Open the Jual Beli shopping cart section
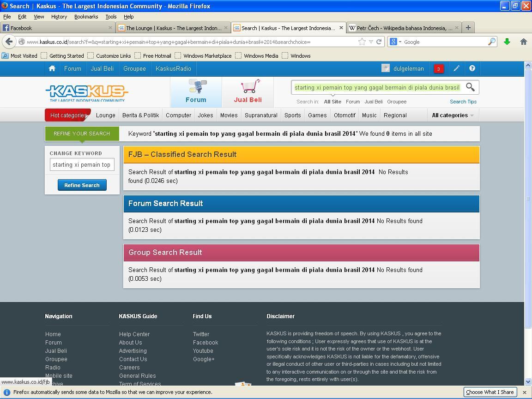Screen dimensions: 532x399 click(x=248, y=92)
